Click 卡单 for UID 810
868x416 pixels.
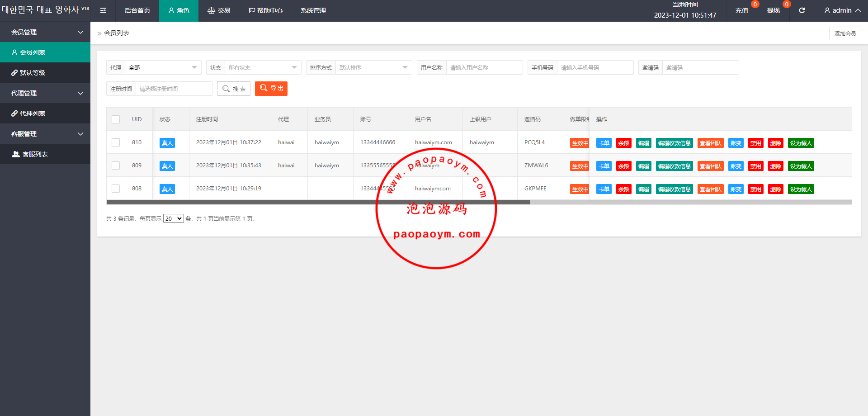[604, 143]
